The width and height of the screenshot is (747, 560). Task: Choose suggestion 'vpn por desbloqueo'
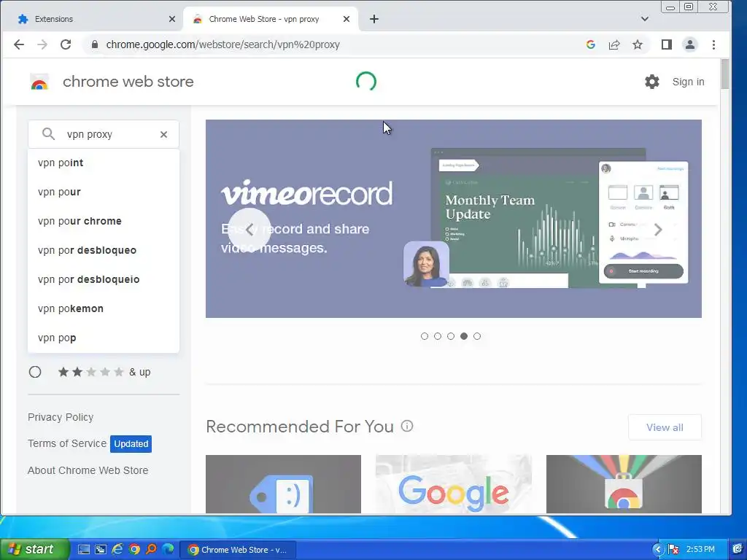tap(104, 250)
